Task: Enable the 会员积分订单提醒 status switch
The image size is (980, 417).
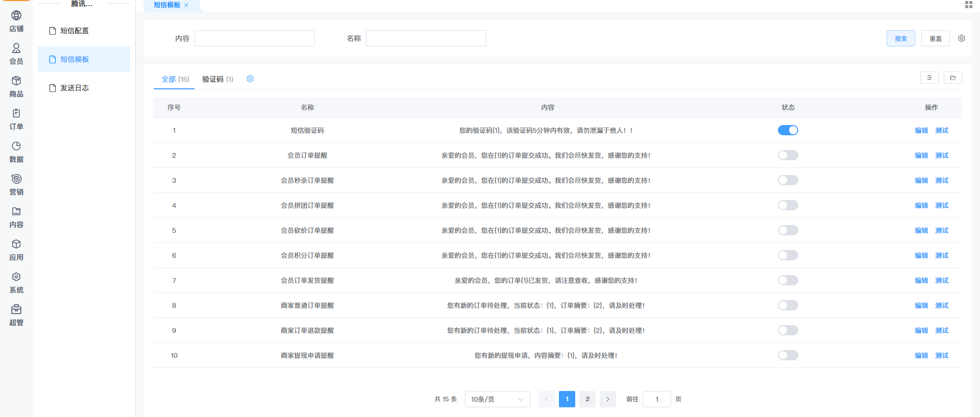Action: [788, 255]
